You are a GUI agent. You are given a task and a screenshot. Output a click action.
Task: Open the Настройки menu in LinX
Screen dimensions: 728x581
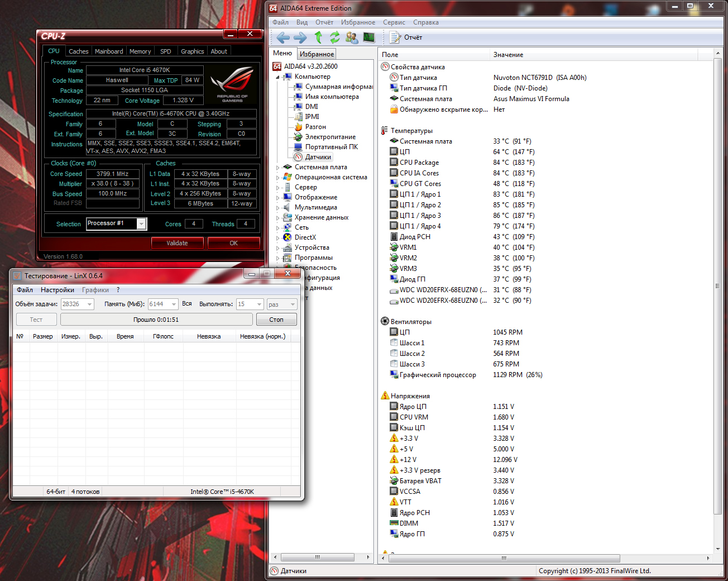[x=58, y=290]
